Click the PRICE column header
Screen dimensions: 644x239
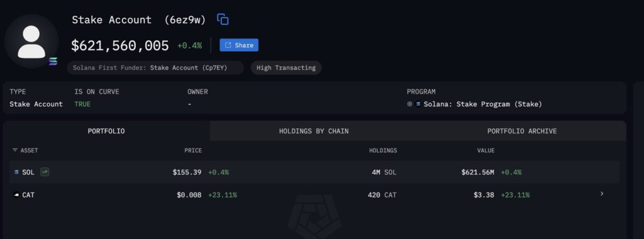click(x=193, y=150)
